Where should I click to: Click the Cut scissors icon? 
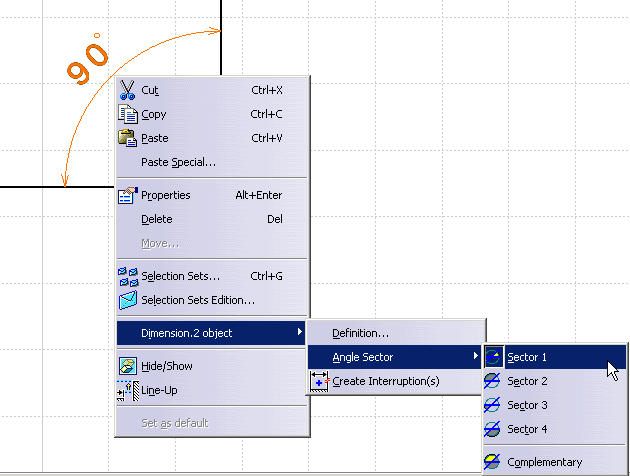[x=127, y=90]
